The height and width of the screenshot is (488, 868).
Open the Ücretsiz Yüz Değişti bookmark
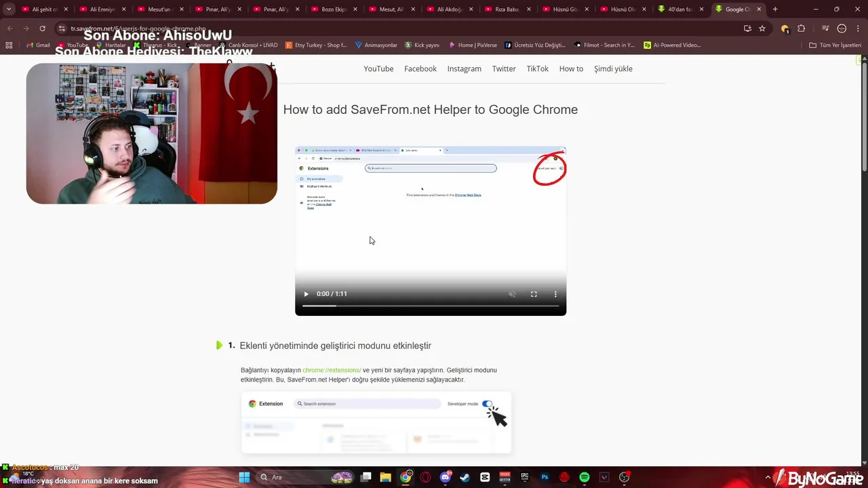(x=535, y=45)
